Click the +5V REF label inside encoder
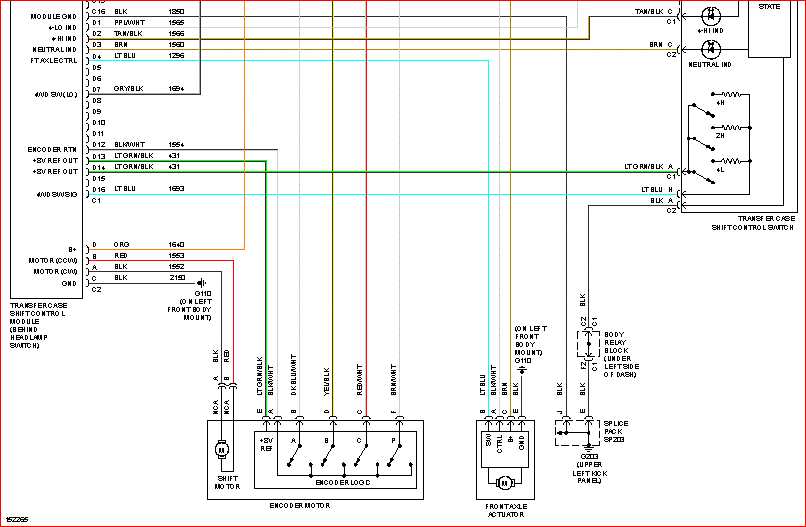Screen dimensions: 806x527 pos(266,445)
